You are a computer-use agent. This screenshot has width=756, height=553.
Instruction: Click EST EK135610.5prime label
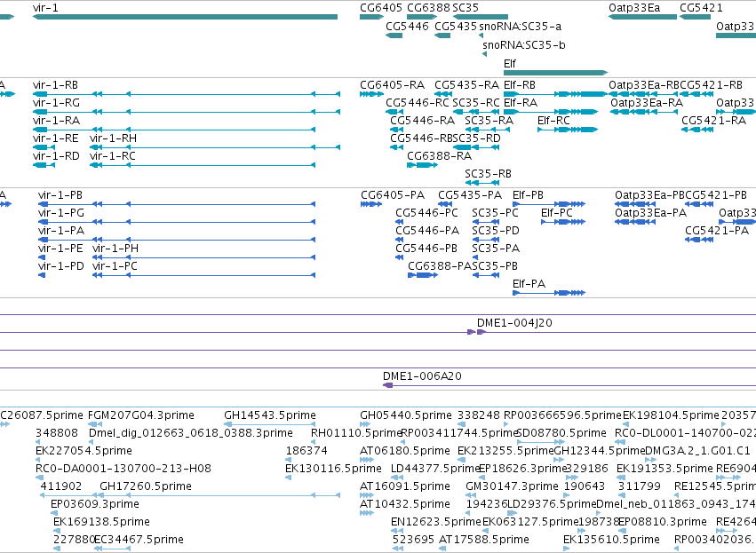click(x=611, y=540)
